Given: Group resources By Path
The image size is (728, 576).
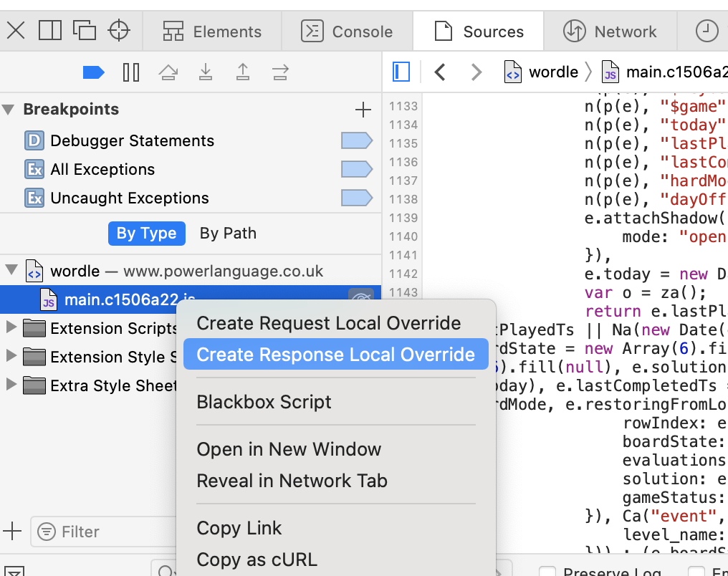Looking at the screenshot, I should point(228,234).
